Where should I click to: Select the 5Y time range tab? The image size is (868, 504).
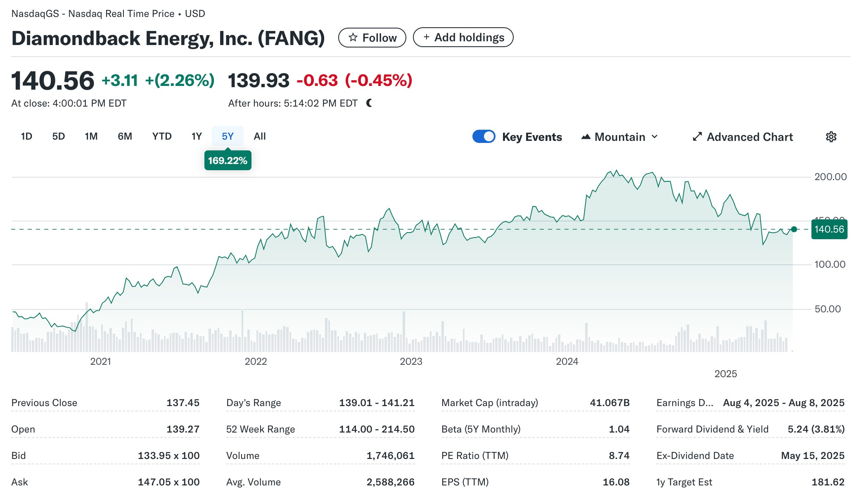point(228,136)
